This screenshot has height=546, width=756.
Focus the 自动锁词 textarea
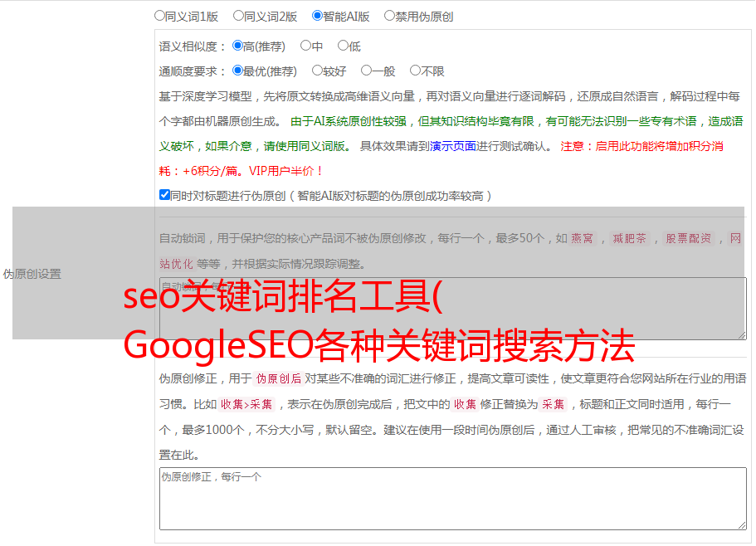pyautogui.click(x=453, y=309)
